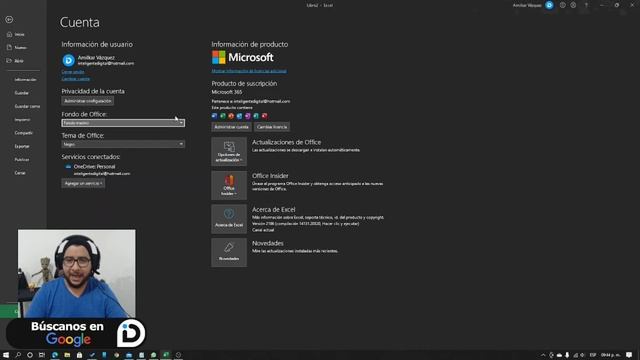Click the Administrar configuración button
Viewport: 640px width, 360px height.
[x=88, y=101]
